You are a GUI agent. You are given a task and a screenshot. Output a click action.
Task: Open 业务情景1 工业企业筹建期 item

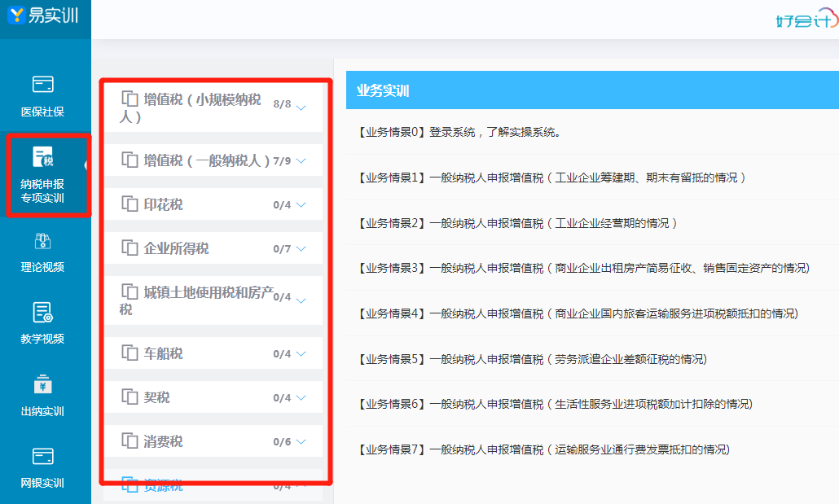click(592, 177)
